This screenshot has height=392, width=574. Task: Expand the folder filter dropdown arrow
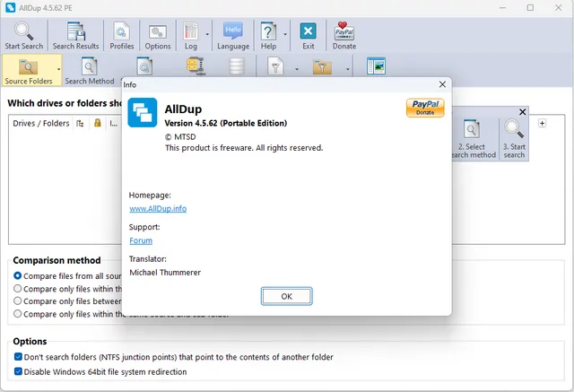coord(347,69)
